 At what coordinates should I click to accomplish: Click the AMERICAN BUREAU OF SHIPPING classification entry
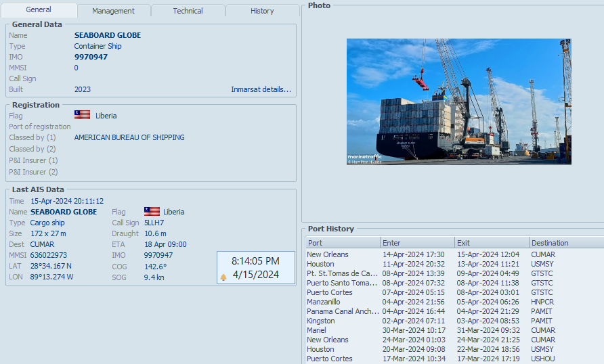click(129, 137)
